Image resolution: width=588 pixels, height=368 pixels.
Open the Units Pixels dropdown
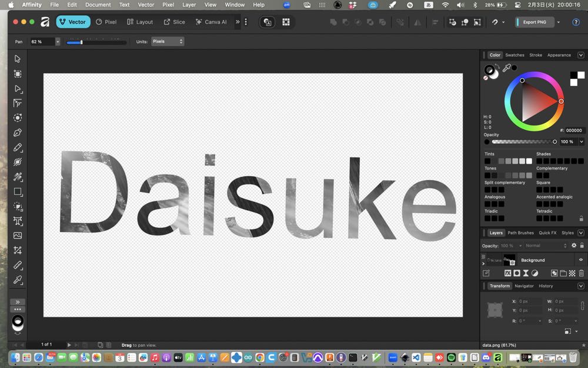tap(168, 41)
